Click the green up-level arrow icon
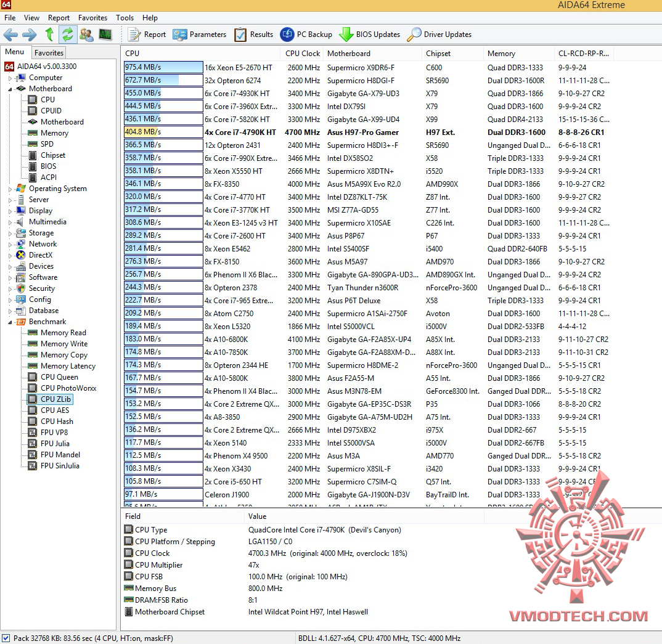 pos(49,35)
